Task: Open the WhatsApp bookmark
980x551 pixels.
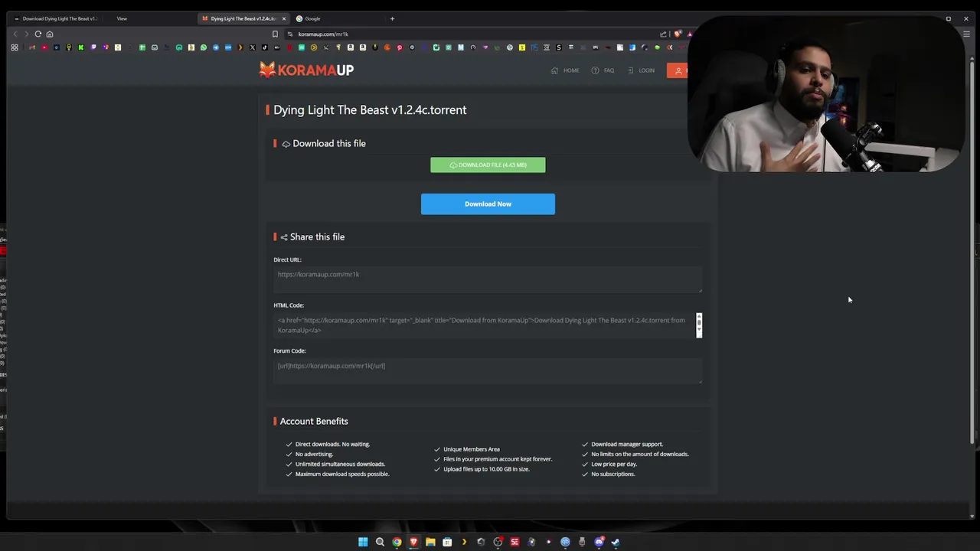Action: [x=204, y=47]
